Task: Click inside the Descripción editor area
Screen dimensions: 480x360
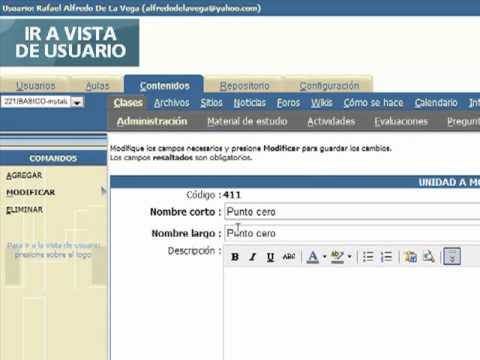Action: [352, 313]
